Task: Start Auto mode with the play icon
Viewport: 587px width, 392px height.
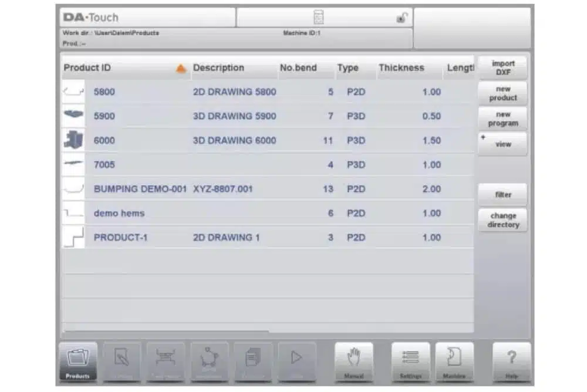Action: [x=297, y=361]
